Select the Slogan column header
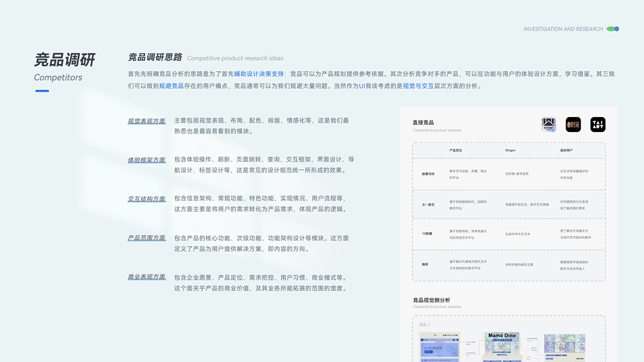Viewport: 644px width, 362px height. click(510, 150)
